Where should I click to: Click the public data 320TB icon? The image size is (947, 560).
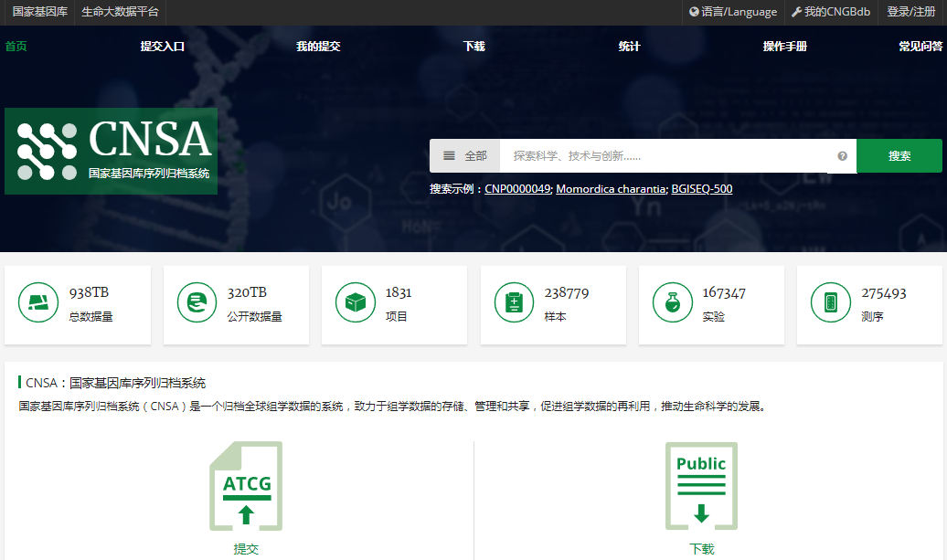tap(197, 302)
